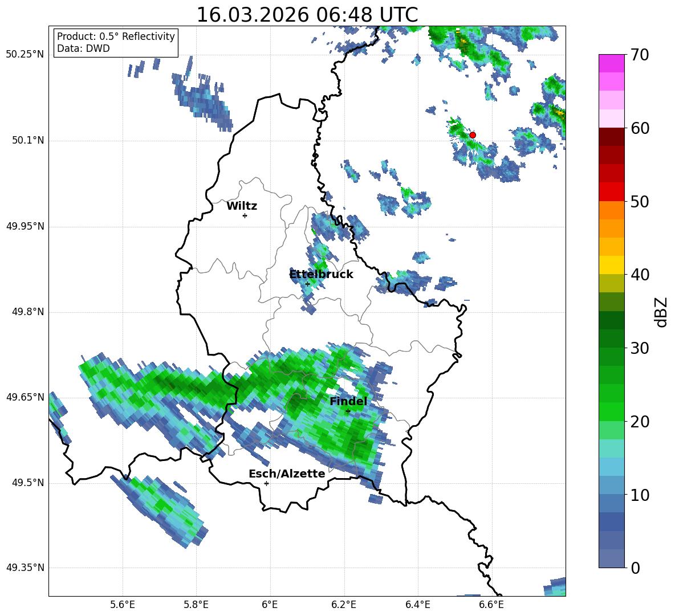675x616 pixels.
Task: Click 'Product: 0.5° Reflectivity' text
Action: coord(116,36)
